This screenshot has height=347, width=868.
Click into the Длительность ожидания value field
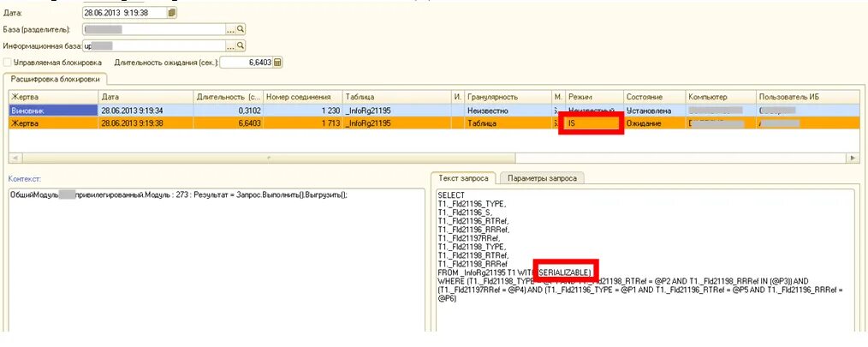(247, 63)
